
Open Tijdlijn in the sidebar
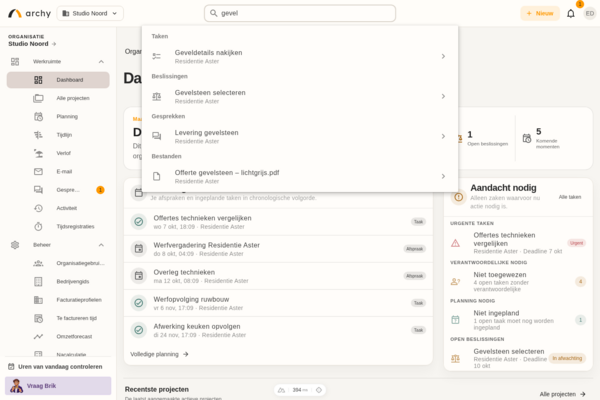(x=58, y=135)
